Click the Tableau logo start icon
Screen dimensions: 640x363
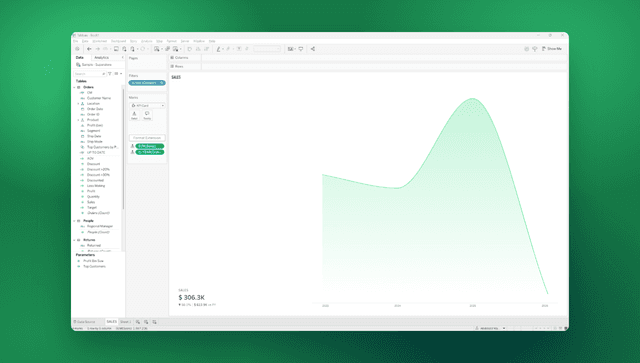click(77, 49)
